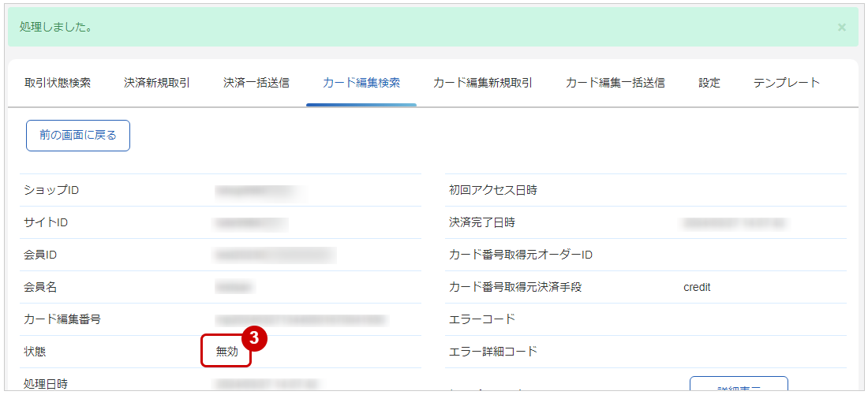Click the 初回アクセス日時 label
Viewport: 868px width, 395px height.
493,190
